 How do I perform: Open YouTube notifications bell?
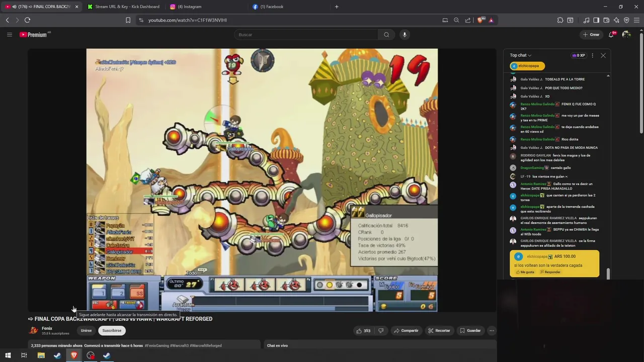(x=611, y=35)
